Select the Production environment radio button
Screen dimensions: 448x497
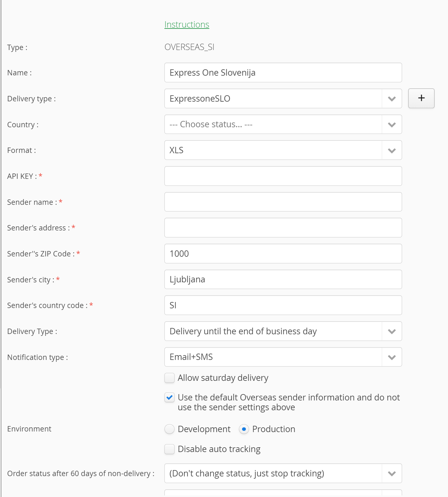tap(244, 429)
